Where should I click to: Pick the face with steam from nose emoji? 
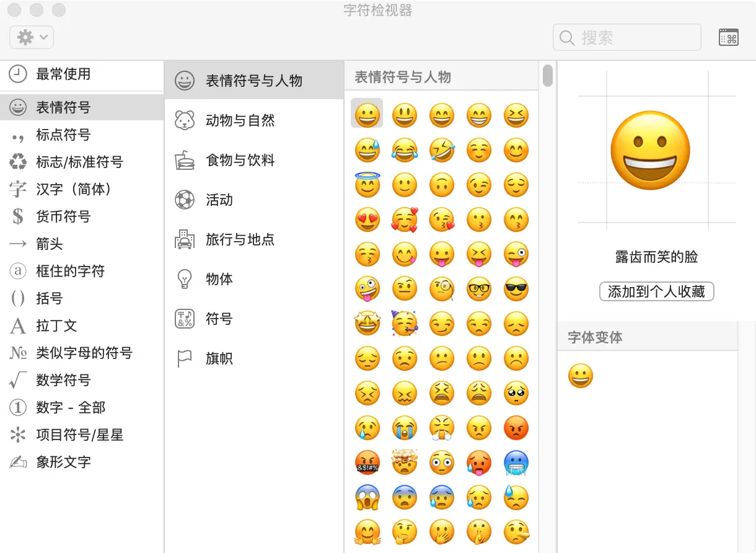point(441,427)
